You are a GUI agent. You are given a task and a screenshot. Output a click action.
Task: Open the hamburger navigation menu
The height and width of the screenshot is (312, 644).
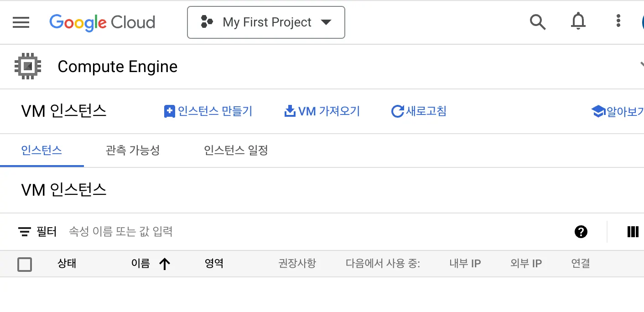pos(21,22)
